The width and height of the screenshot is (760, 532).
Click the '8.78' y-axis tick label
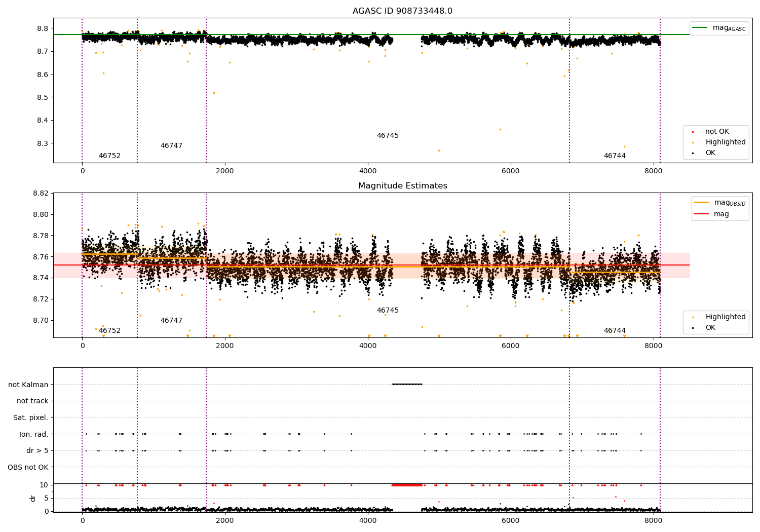(x=41, y=236)
